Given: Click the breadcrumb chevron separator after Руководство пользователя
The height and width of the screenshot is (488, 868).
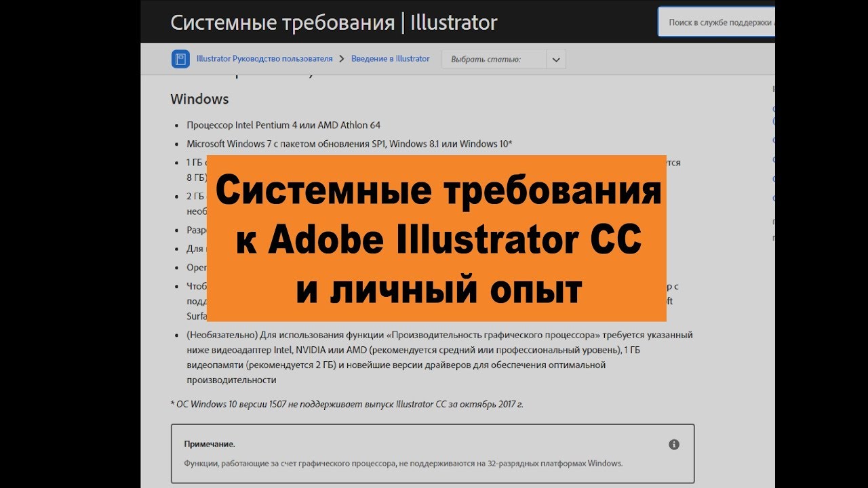Looking at the screenshot, I should (x=342, y=59).
